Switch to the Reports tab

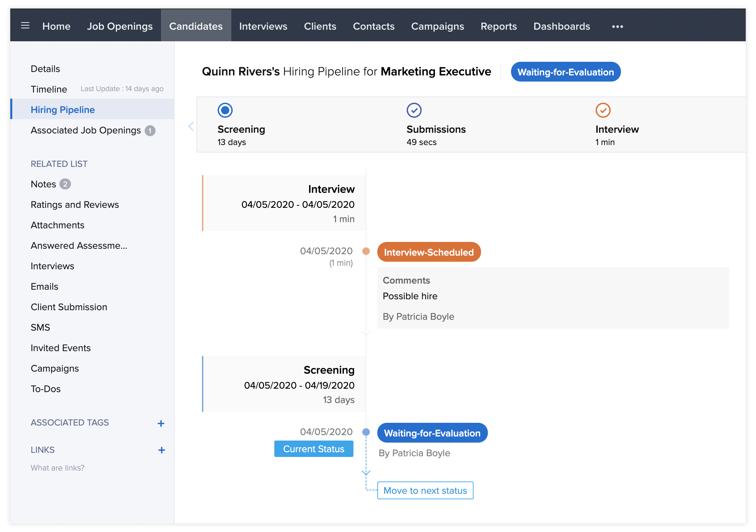pyautogui.click(x=498, y=26)
